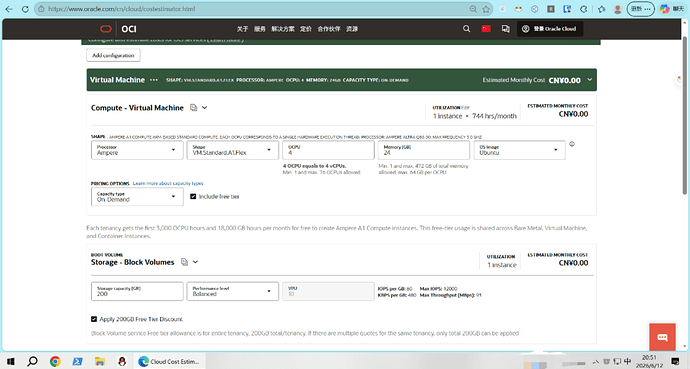Change country via the China flag icon
690x369 pixels.
click(x=486, y=29)
